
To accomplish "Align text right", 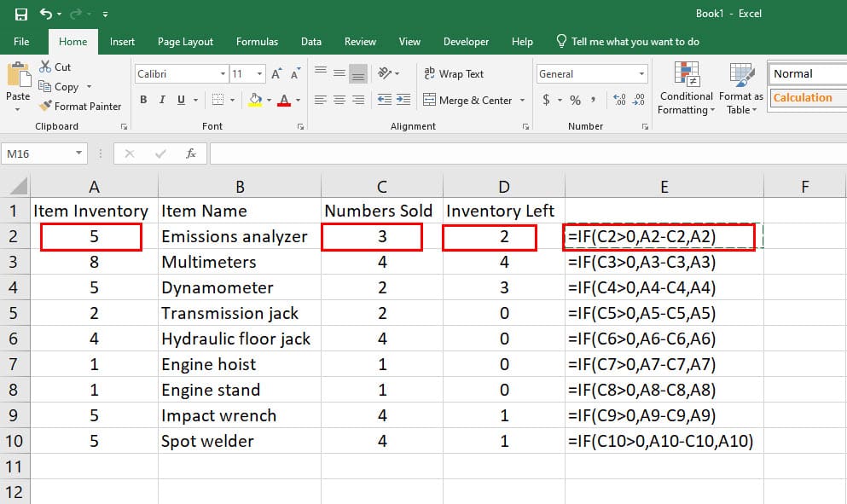I will [x=357, y=100].
